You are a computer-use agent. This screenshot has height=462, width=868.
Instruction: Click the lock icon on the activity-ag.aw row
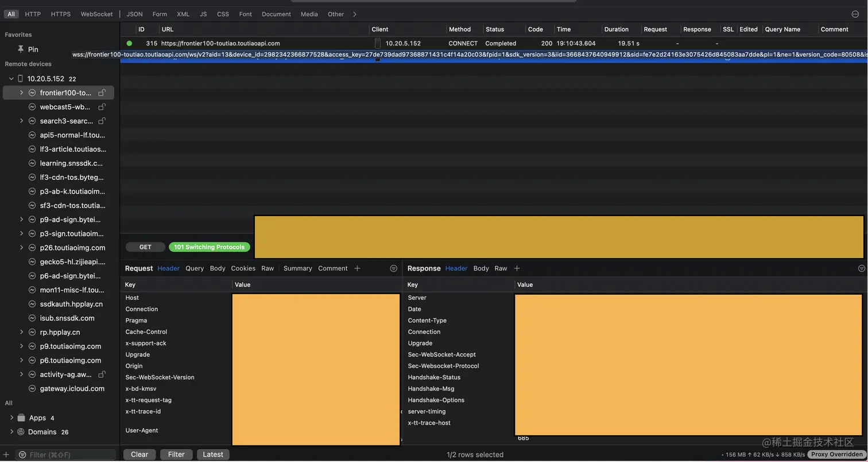click(x=102, y=375)
